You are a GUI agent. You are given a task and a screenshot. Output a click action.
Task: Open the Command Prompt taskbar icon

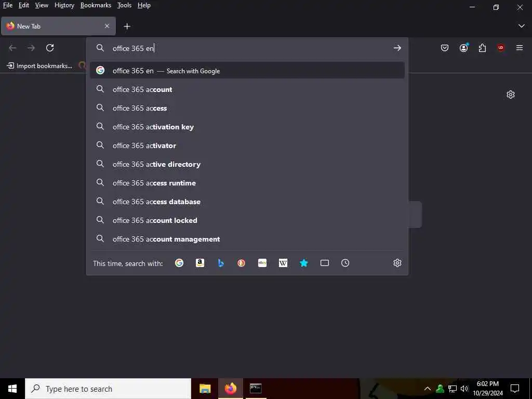(256, 389)
